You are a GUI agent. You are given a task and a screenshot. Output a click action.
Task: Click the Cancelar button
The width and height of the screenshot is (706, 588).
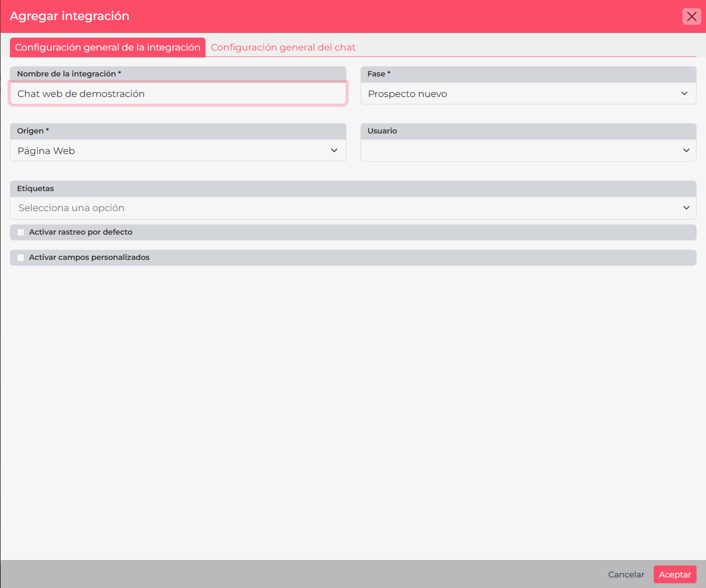pos(626,574)
